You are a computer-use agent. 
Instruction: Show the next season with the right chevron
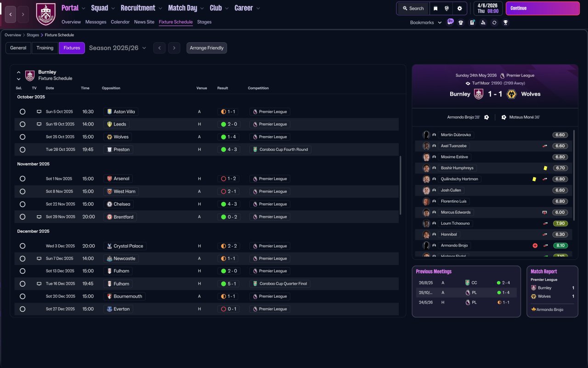pyautogui.click(x=174, y=48)
